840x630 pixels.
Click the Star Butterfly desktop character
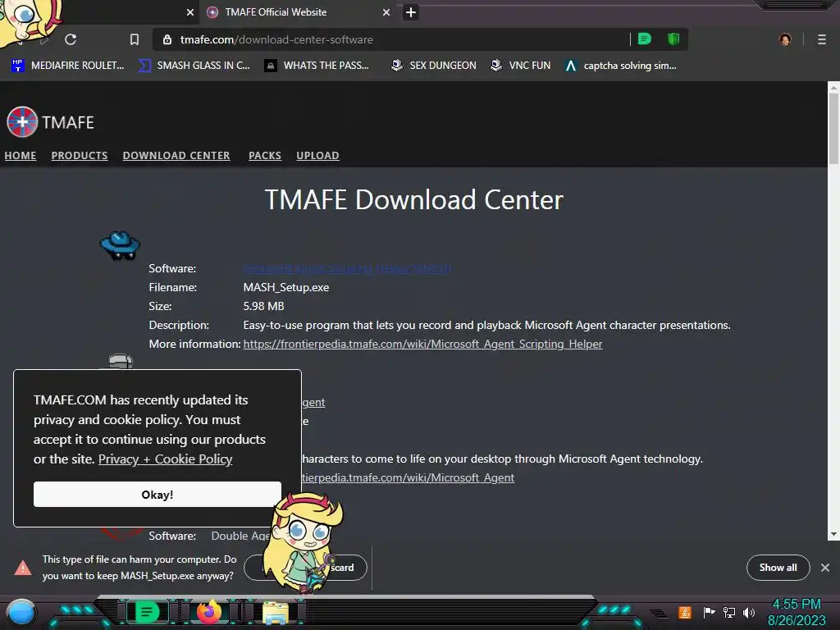305,542
